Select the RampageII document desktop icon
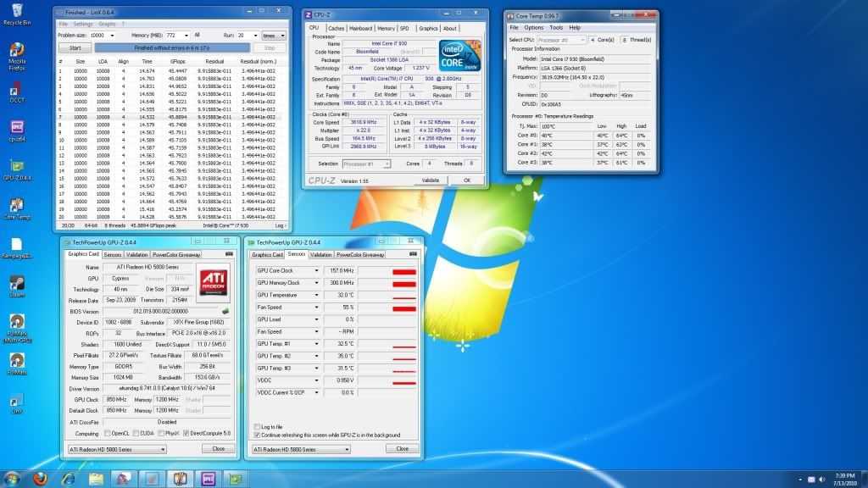The height and width of the screenshot is (488, 868). (17, 248)
